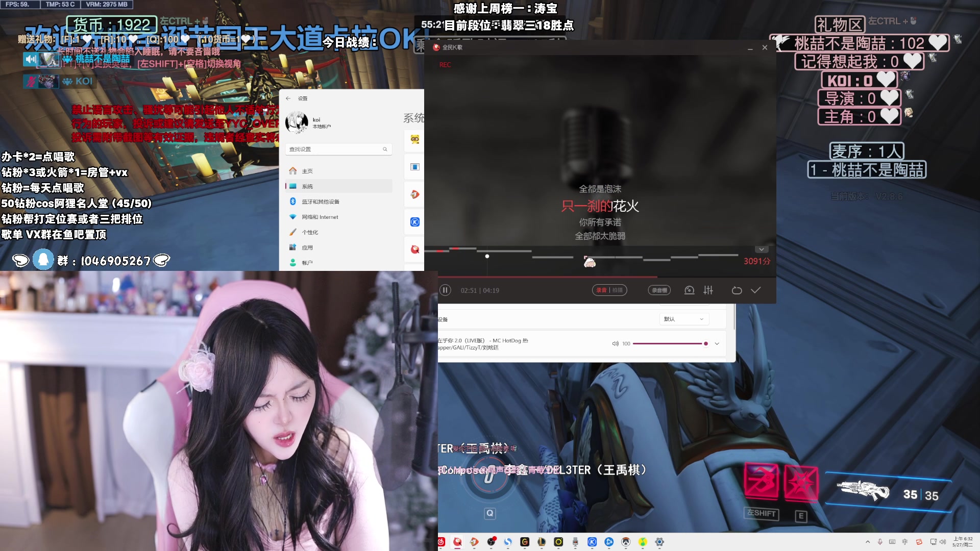The width and height of the screenshot is (980, 551).
Task: Click the 02:51 | 04:19 time text
Action: pyautogui.click(x=480, y=290)
